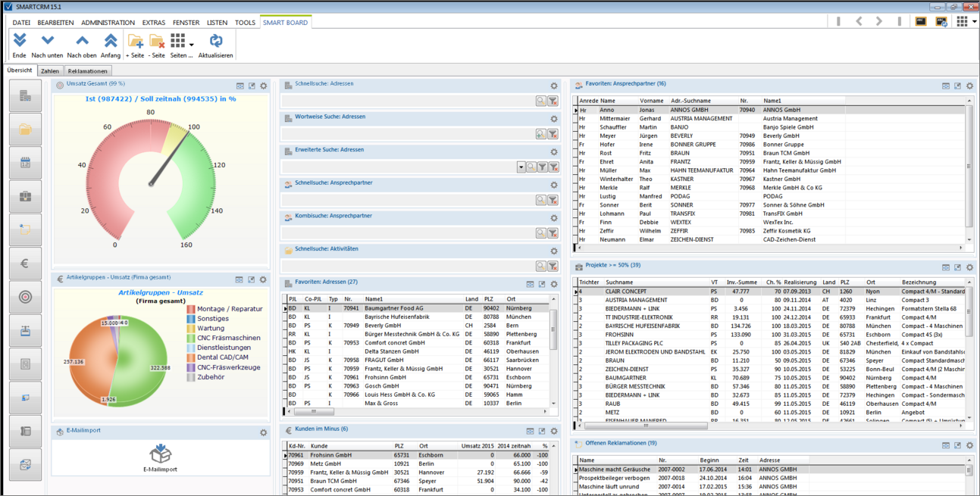Open the dropdown in the Erweiterte Suche field
The image size is (980, 496).
(522, 166)
